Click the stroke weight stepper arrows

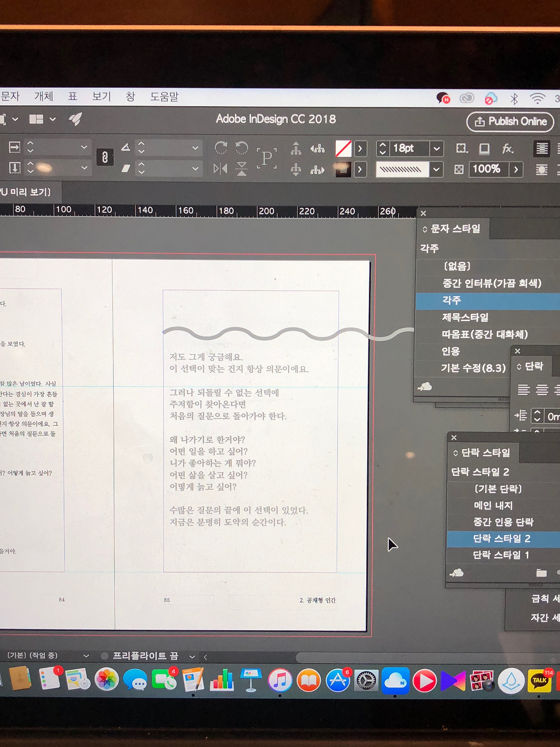[382, 148]
